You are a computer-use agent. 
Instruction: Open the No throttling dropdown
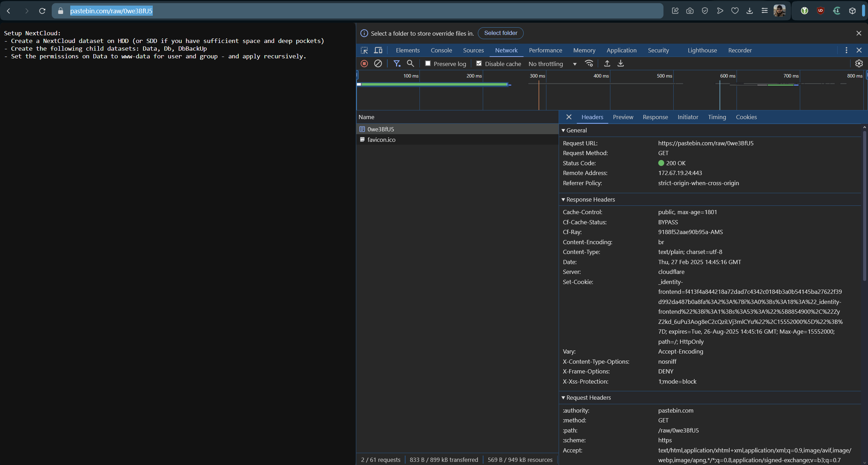(552, 64)
